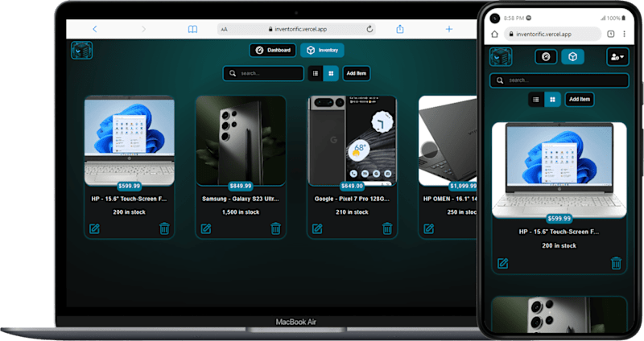Click Google - Pixel 7 Pro title
Viewport: 644px width, 341px height.
(352, 199)
